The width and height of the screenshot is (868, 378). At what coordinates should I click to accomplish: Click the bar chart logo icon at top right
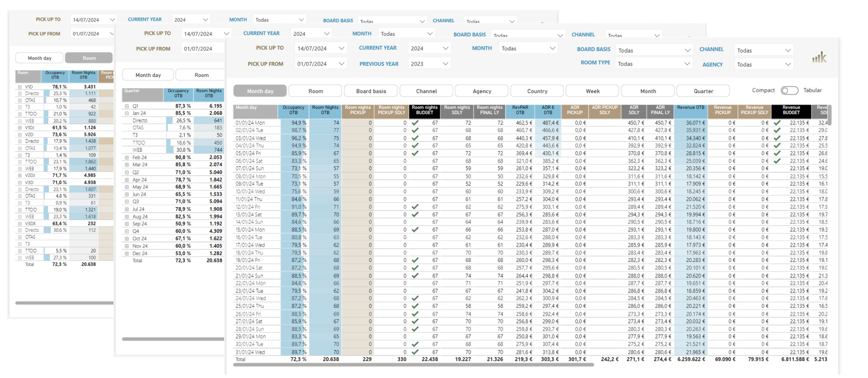pos(819,57)
